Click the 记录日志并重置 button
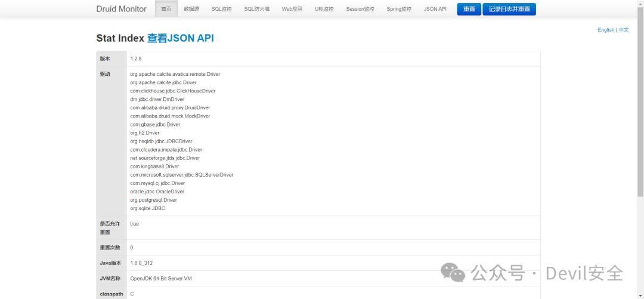 (509, 9)
